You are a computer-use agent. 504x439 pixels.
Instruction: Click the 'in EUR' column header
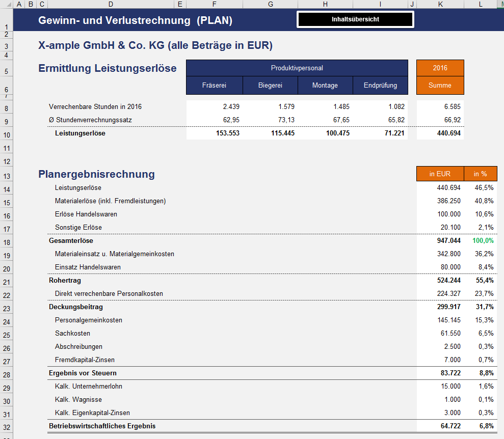(x=440, y=174)
